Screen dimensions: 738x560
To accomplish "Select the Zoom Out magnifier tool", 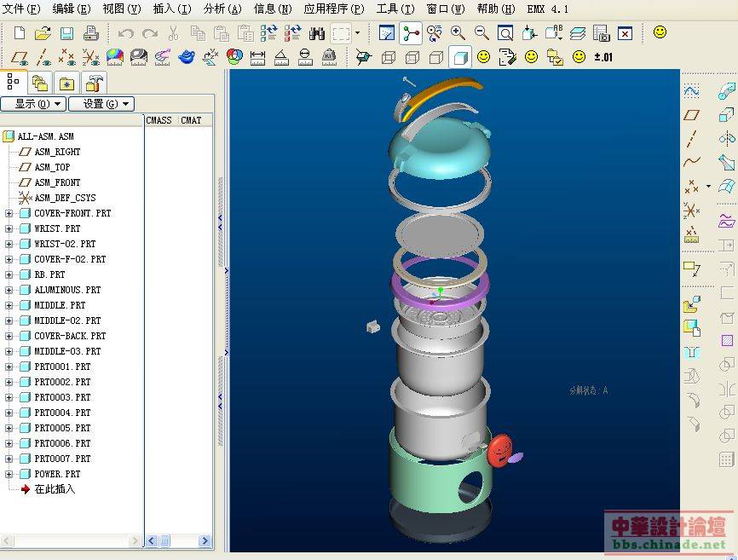I will [x=481, y=33].
